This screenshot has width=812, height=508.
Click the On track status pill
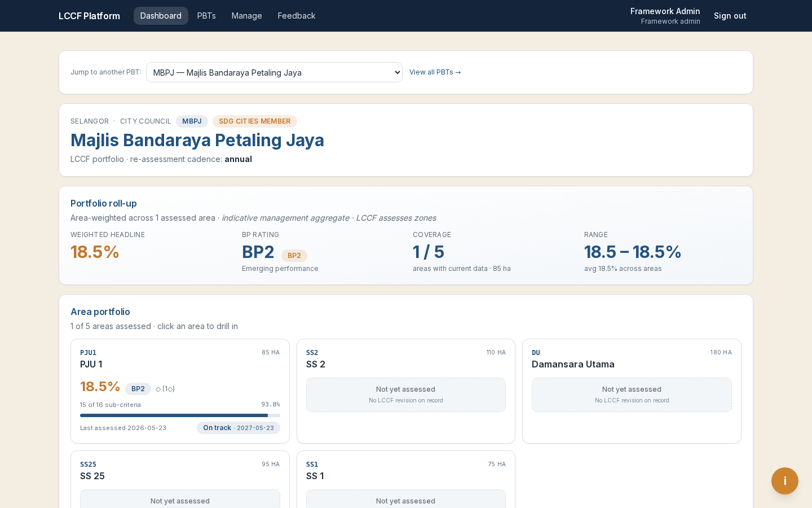point(239,428)
